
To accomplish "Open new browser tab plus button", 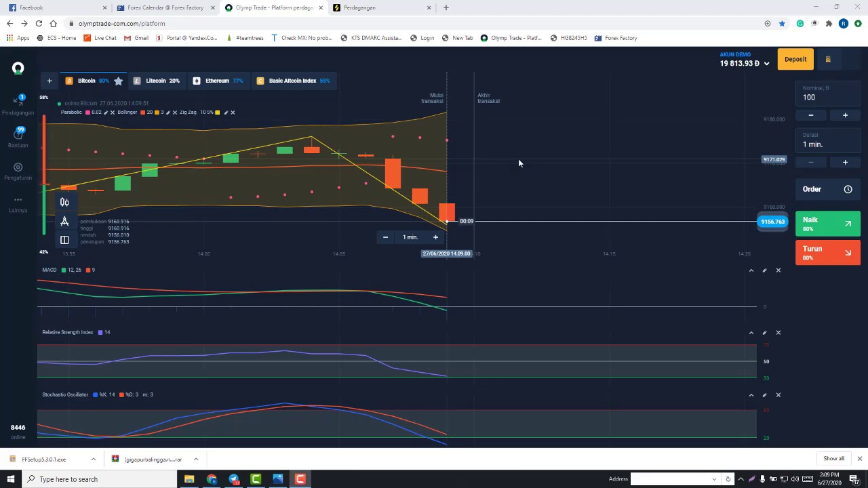I will 446,7.
